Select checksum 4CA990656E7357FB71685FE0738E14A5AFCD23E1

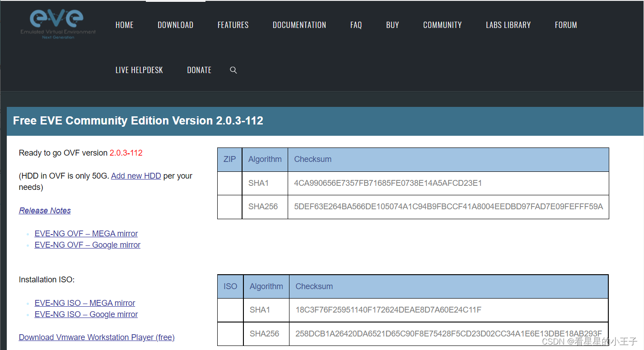tap(388, 183)
